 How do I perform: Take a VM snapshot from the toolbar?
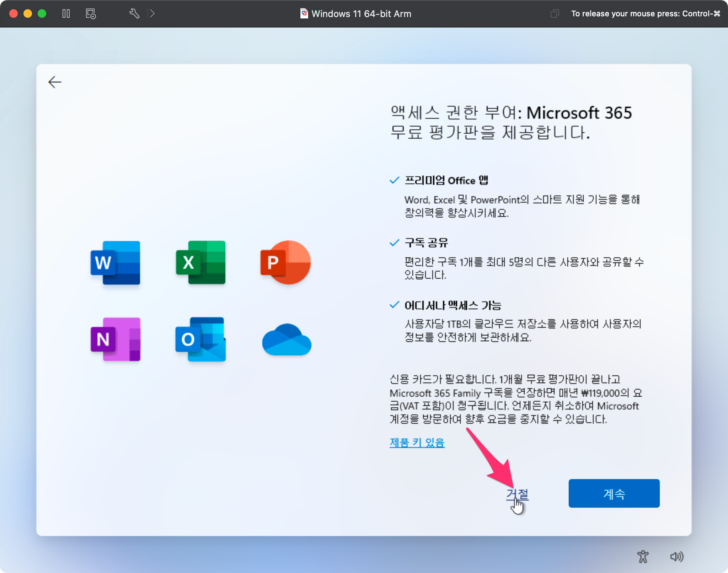pyautogui.click(x=91, y=14)
